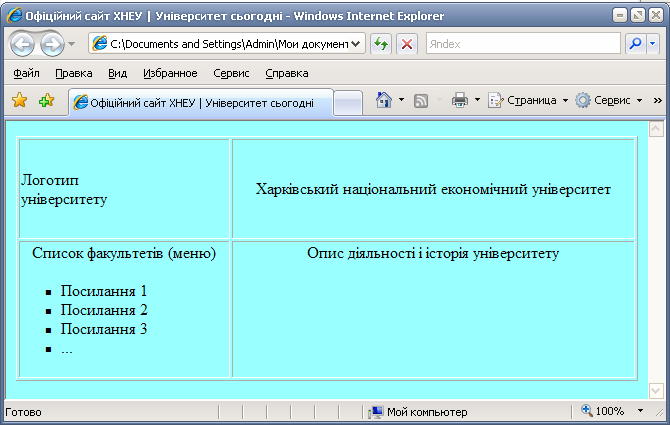The height and width of the screenshot is (425, 670).
Task: Open the Справка menu
Action: (287, 73)
